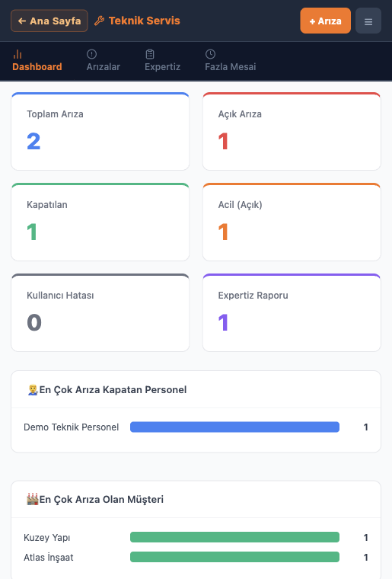392x579 pixels.
Task: Select the Dashboard tab
Action: (x=37, y=61)
